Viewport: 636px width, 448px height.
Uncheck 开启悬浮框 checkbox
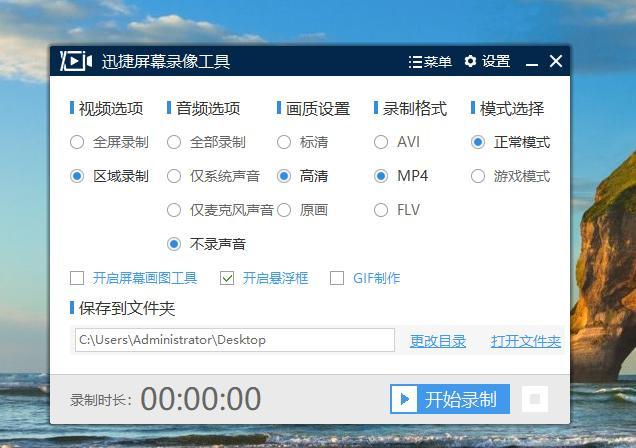coord(227,279)
